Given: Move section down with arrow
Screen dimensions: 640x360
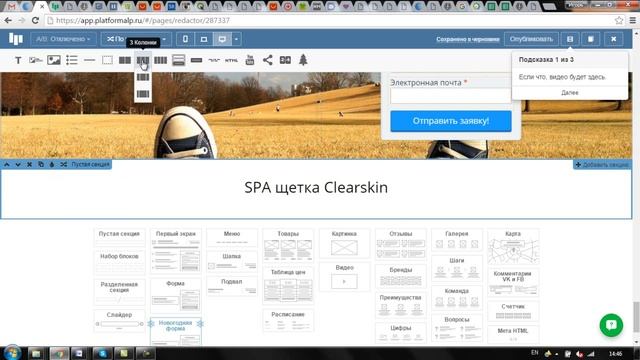Looking at the screenshot, I should 18,164.
